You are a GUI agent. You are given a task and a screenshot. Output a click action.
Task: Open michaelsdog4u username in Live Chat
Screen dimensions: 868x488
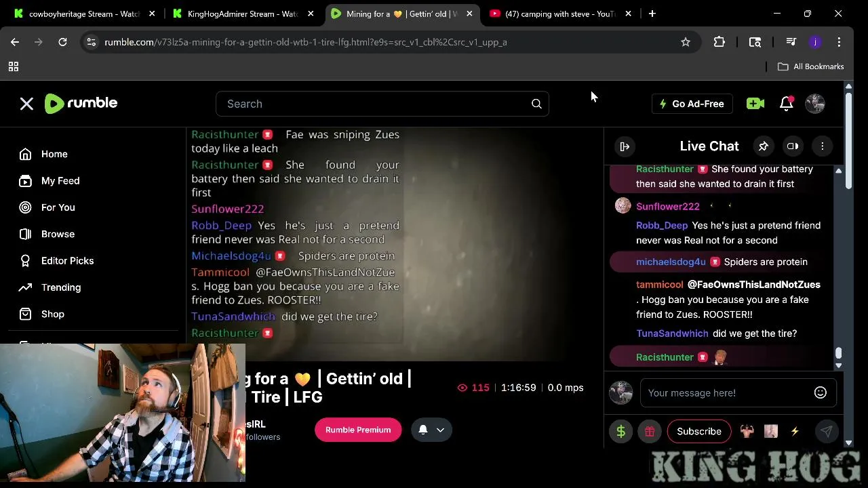click(671, 262)
